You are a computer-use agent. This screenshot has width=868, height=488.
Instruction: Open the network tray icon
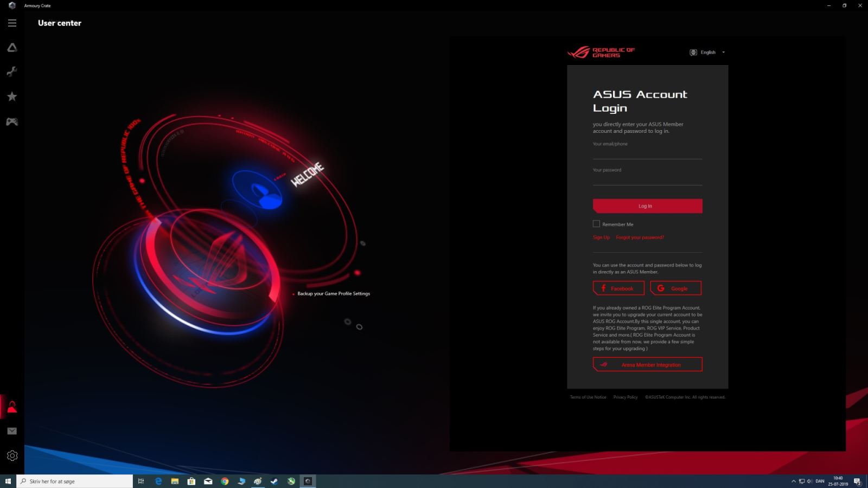tap(802, 481)
